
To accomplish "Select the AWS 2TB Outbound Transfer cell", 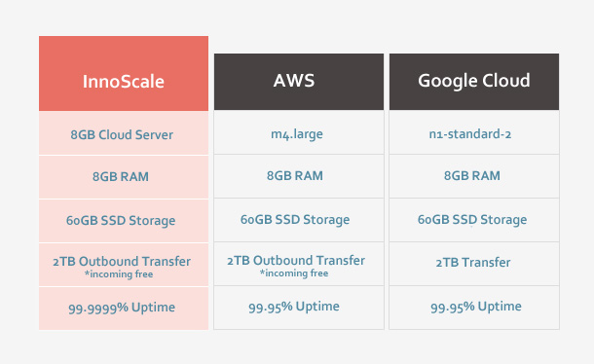I will tap(299, 264).
